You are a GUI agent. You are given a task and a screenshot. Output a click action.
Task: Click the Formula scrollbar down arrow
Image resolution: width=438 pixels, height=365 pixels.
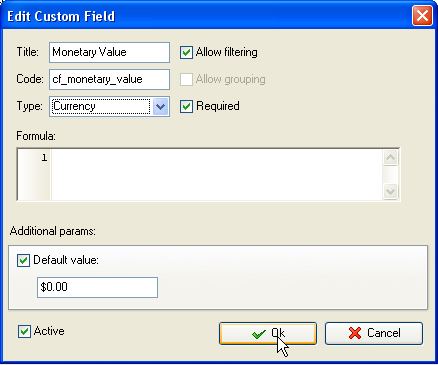pos(391,192)
